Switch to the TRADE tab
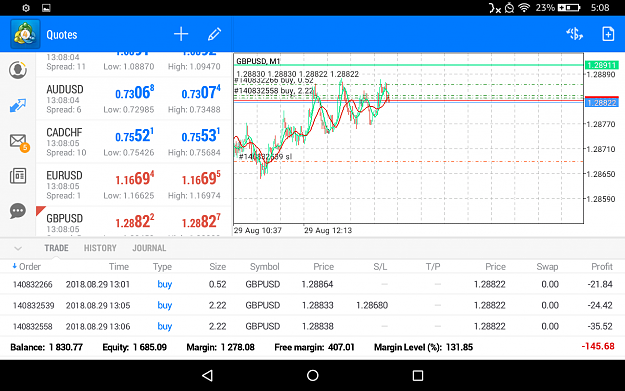The image size is (625, 391). coord(56,248)
